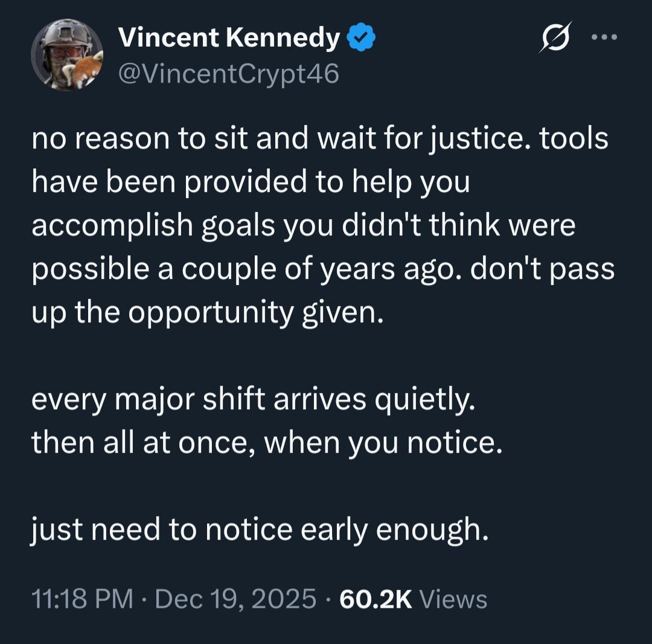Click the helmeted figure in the avatar
The width and height of the screenshot is (652, 644).
59,51
